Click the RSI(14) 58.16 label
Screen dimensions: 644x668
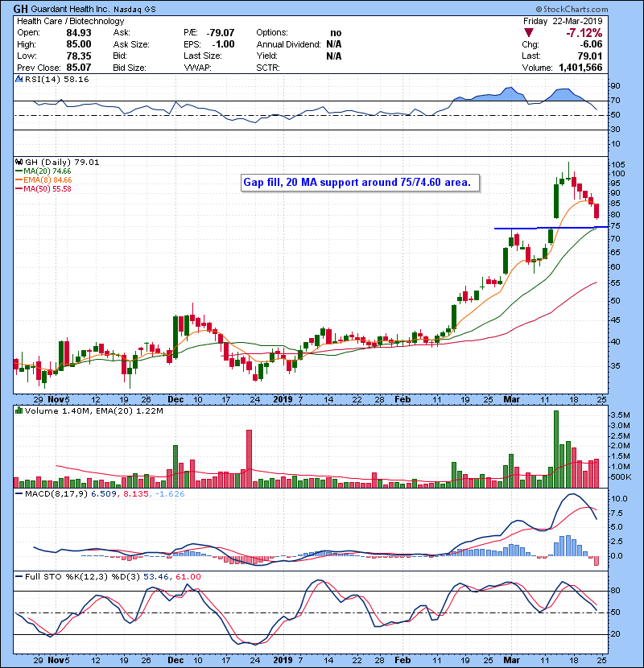(56, 79)
